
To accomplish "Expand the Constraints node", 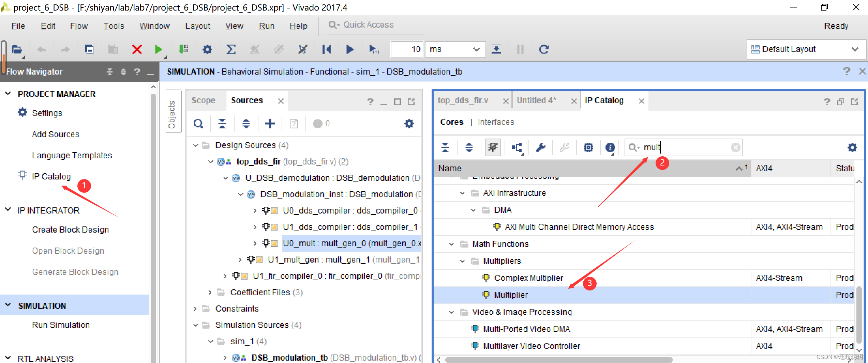I will (195, 309).
